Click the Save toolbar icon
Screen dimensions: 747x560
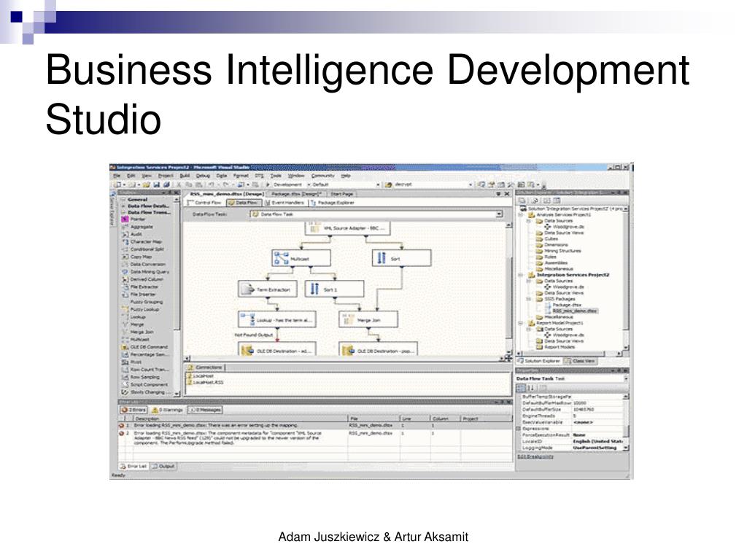[156, 184]
